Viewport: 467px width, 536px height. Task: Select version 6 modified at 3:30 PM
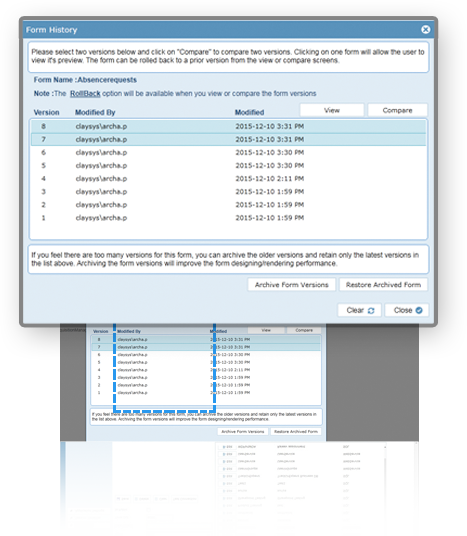click(228, 152)
